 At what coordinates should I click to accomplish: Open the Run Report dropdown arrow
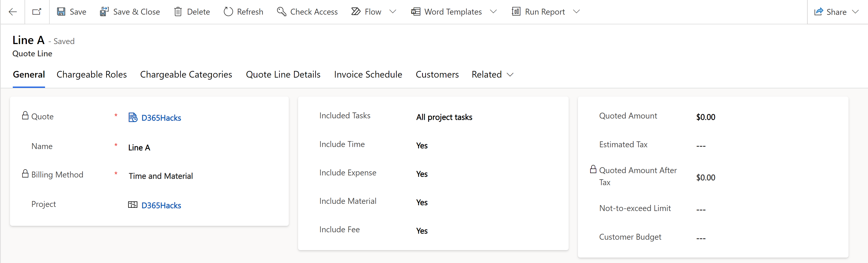(x=576, y=11)
